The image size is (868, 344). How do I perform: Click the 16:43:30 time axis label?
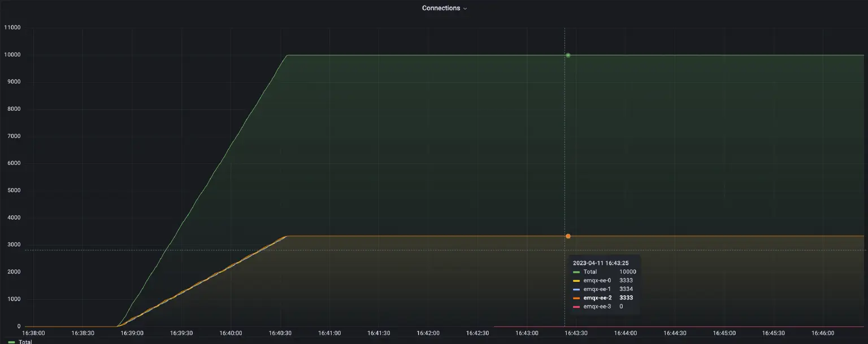click(576, 333)
